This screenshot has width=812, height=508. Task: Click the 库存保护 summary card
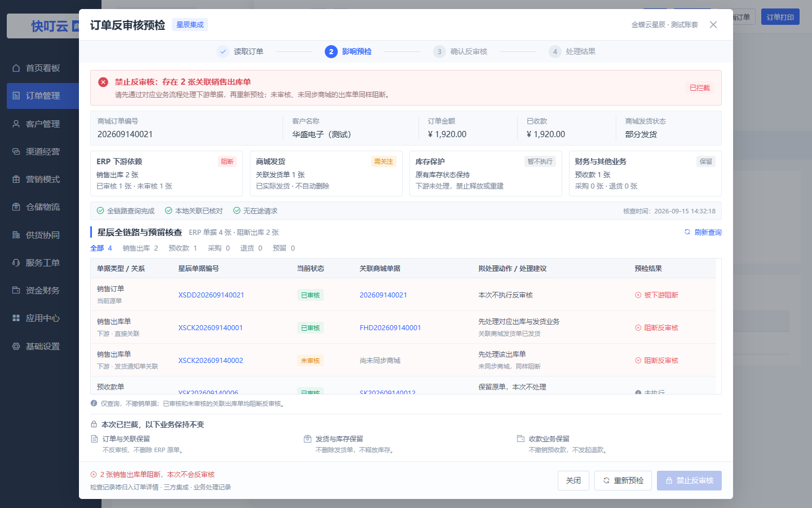pos(486,173)
